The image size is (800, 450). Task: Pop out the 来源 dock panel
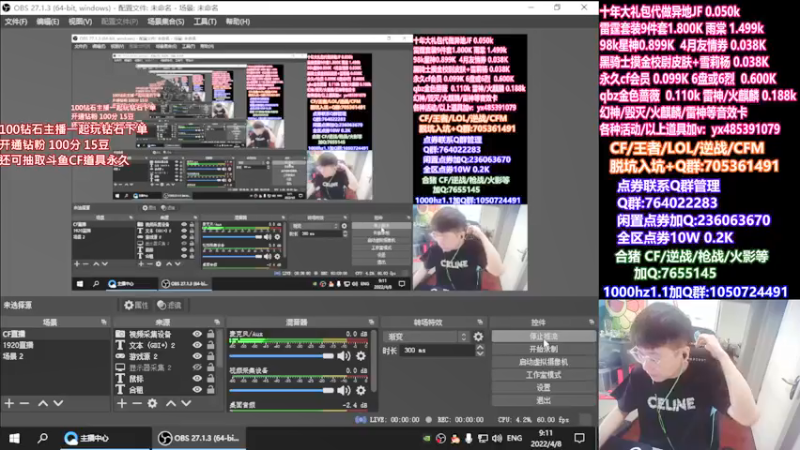(217, 322)
